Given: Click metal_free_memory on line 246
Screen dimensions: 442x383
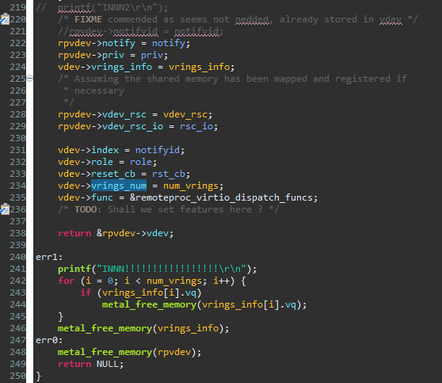Looking at the screenshot, I should [x=105, y=328].
